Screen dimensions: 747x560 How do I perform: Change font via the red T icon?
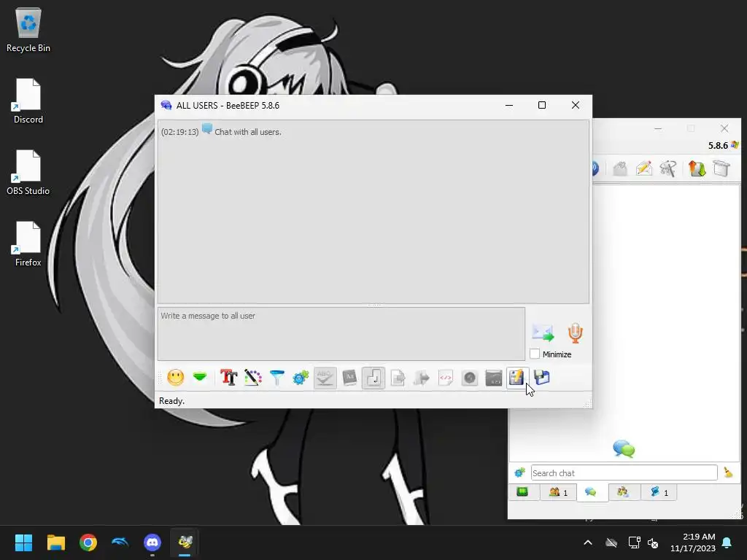point(228,378)
